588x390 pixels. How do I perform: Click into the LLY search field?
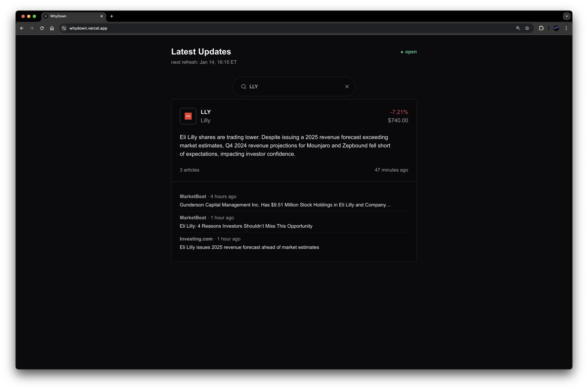pos(293,87)
